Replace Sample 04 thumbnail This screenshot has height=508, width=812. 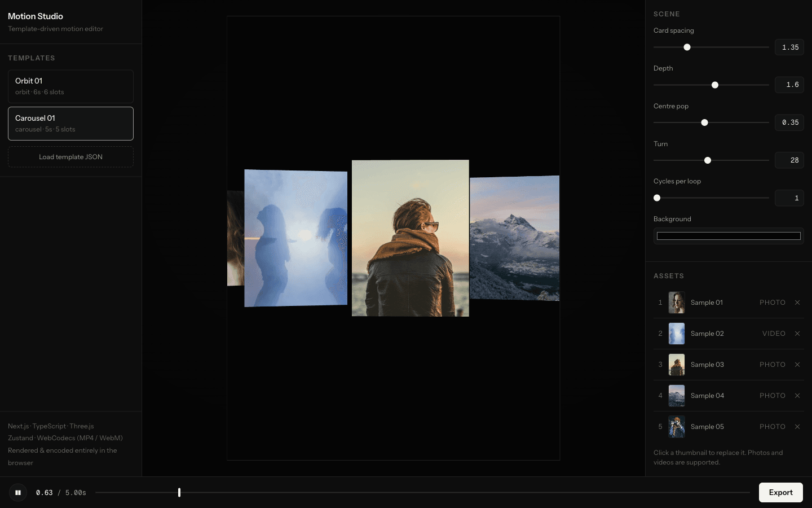tap(677, 396)
